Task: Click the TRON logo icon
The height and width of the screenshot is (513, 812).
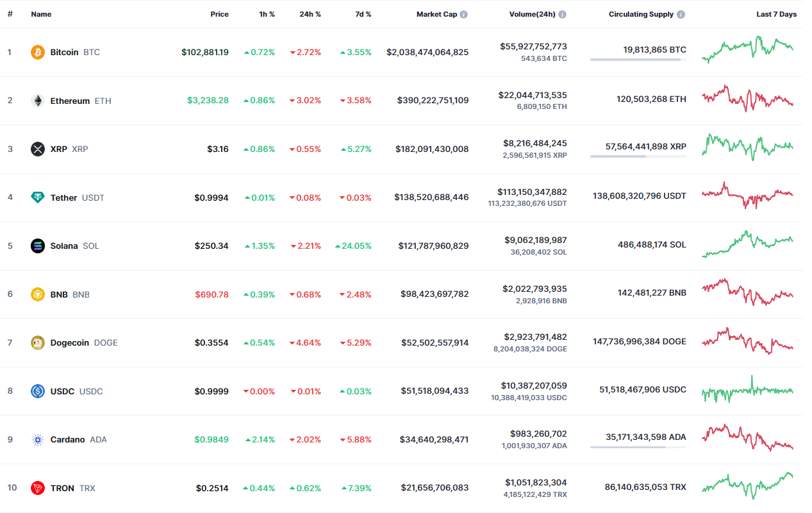Action: click(38, 488)
